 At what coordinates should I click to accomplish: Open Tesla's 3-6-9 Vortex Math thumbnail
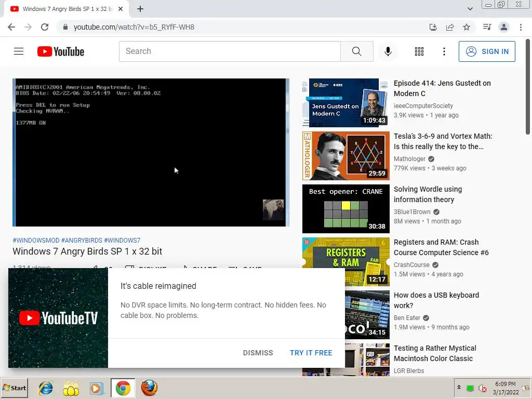click(x=345, y=156)
